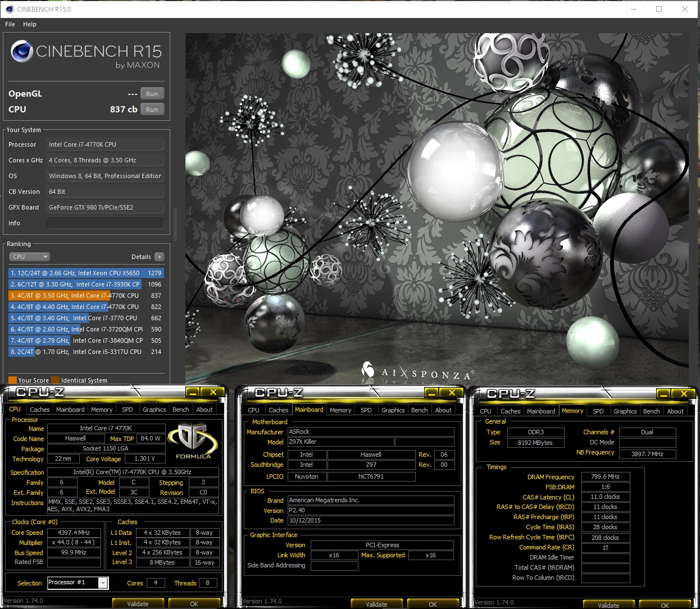Minimize the first CPU-Z window
The height and width of the screenshot is (609, 700).
tap(193, 392)
